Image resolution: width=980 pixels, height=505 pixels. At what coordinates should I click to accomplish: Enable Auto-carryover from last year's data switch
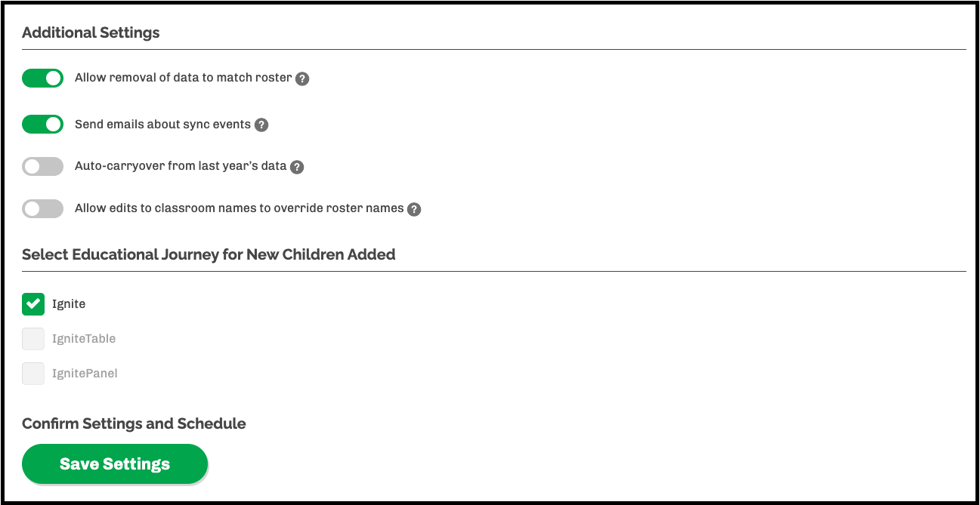[x=42, y=166]
